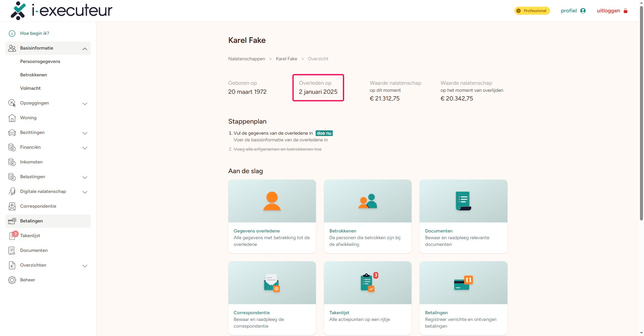Collapse the Basisinformatie section chevron
This screenshot has width=644, height=336.
pos(85,49)
